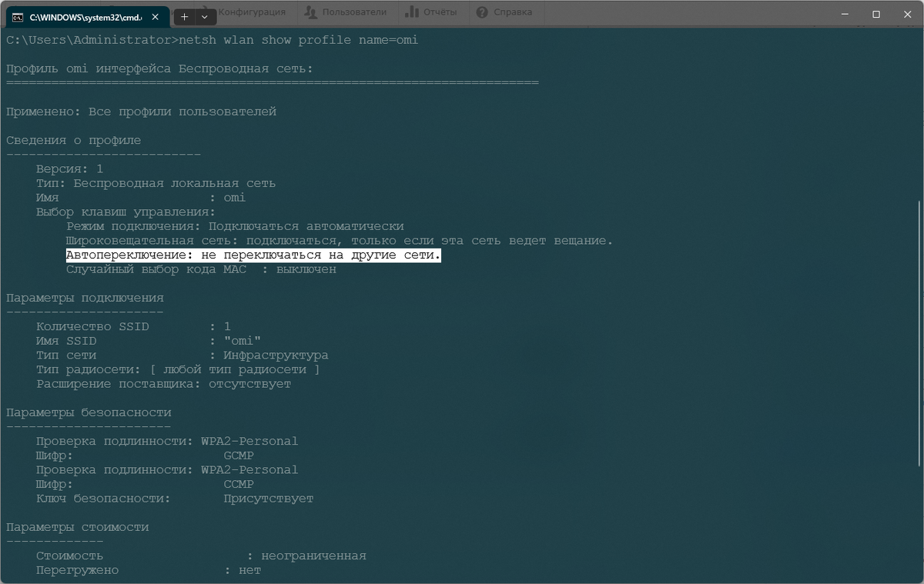Click the 'Версия: 1' line
Viewport: 924px width, 584px height.
click(x=69, y=169)
